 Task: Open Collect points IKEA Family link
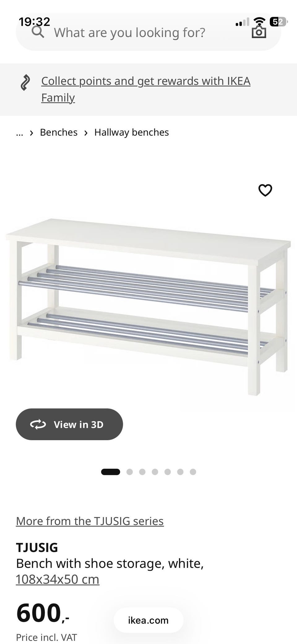pyautogui.click(x=146, y=89)
